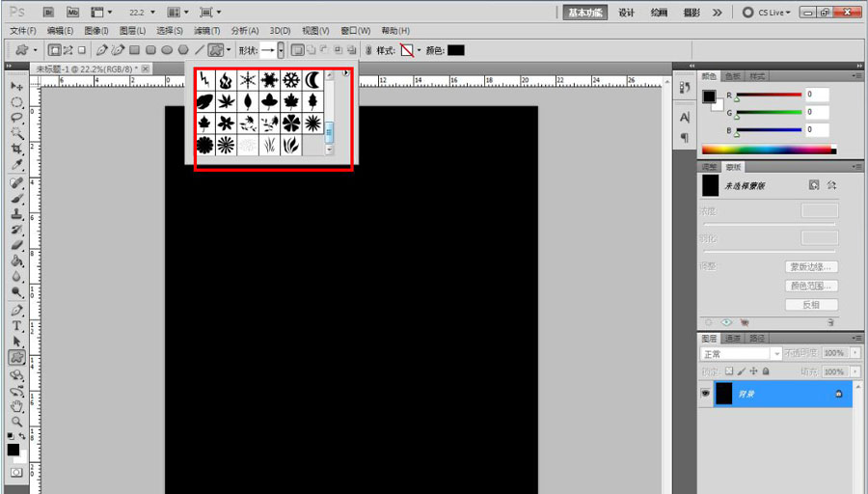Toggle the Quick Mask mode button
868x494 pixels.
click(x=17, y=473)
